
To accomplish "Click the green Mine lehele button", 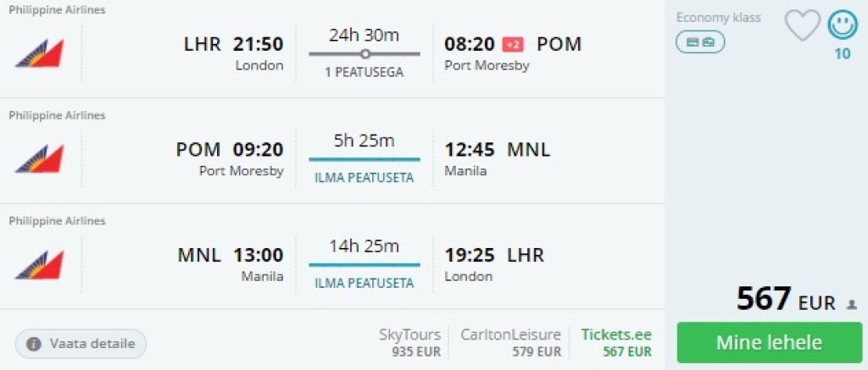I will click(x=769, y=342).
